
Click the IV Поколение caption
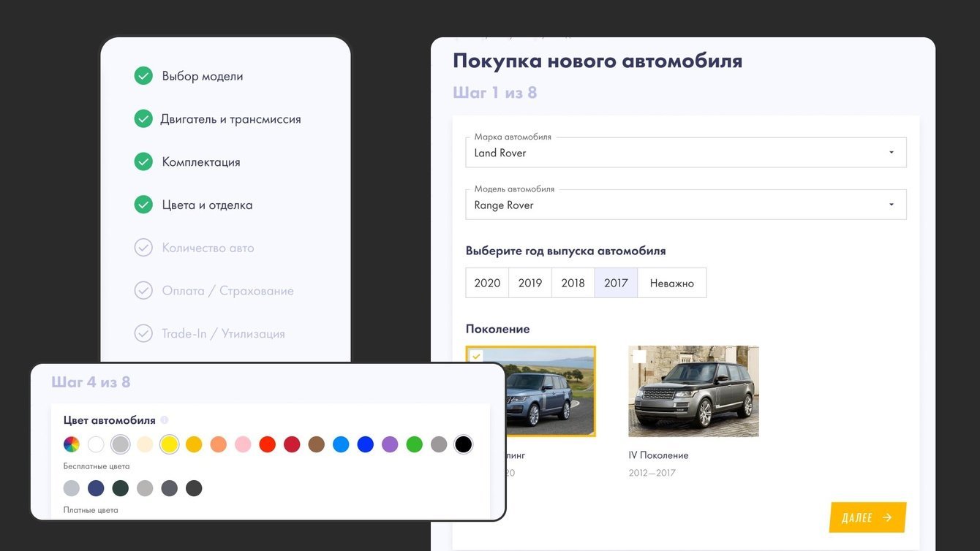tap(658, 455)
